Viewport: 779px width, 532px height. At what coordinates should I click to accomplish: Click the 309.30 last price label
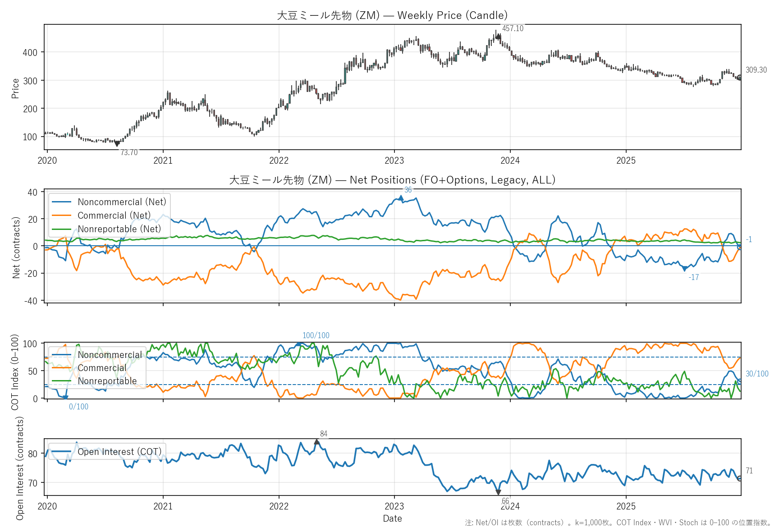[x=756, y=70]
